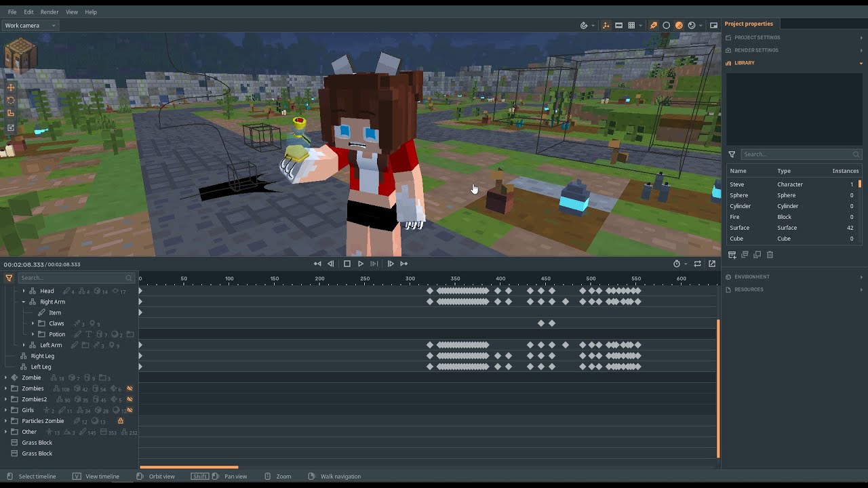Viewport: 868px width, 488px height.
Task: Sort library by the Type column
Action: pyautogui.click(x=784, y=171)
